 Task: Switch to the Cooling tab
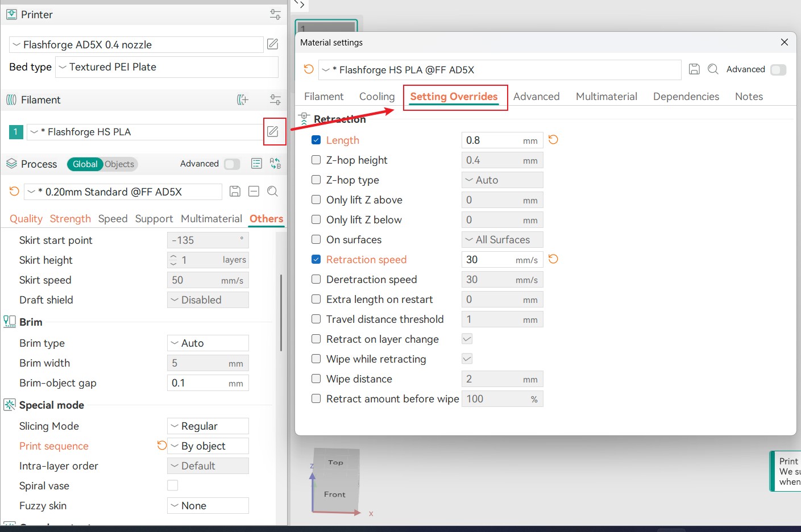coord(376,97)
